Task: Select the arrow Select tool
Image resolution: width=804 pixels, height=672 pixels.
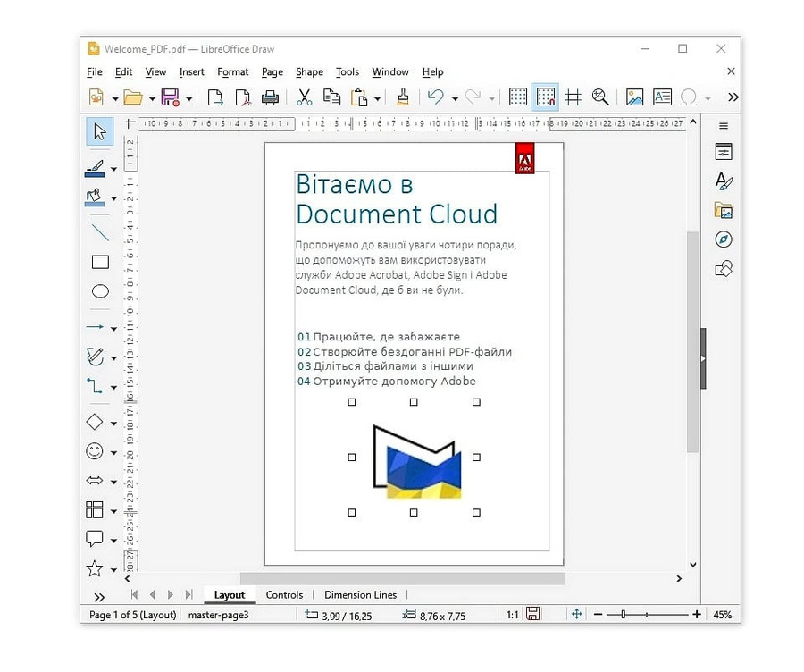Action: [99, 131]
